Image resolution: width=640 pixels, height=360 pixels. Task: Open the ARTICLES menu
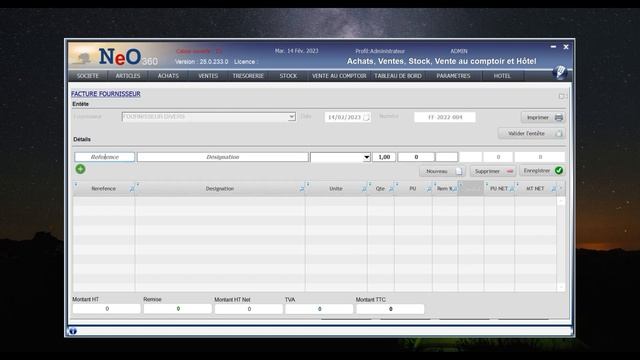[x=128, y=76]
